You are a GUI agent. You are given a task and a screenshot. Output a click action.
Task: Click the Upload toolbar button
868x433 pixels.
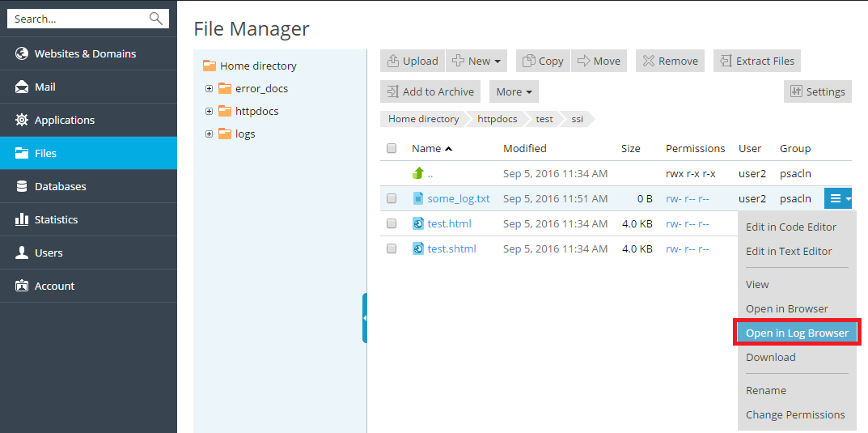413,61
